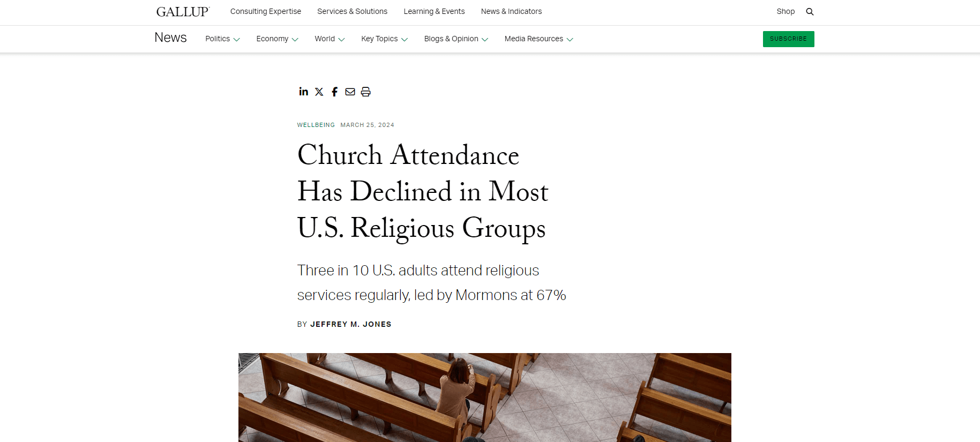This screenshot has width=980, height=442.
Task: Print the article using printer icon
Action: tap(365, 92)
